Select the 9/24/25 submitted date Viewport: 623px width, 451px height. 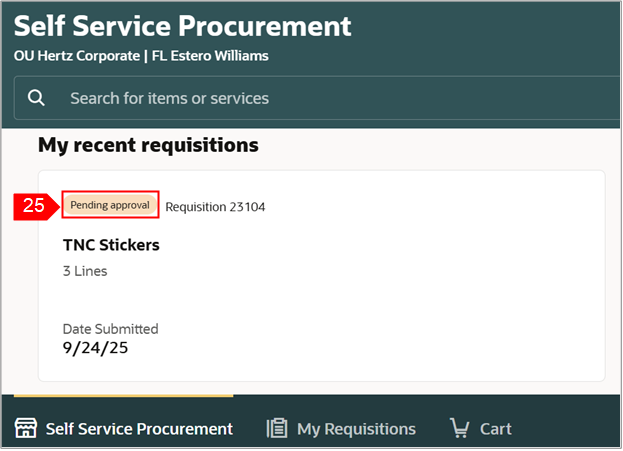(x=95, y=348)
